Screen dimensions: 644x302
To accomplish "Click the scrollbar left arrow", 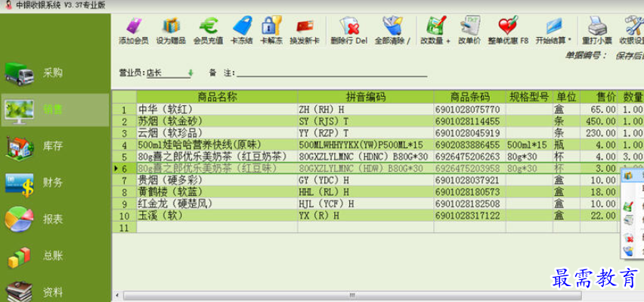I will (117, 295).
